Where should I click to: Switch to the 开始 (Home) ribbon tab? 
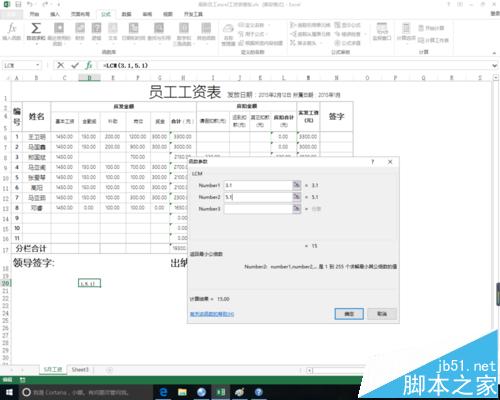[35, 14]
